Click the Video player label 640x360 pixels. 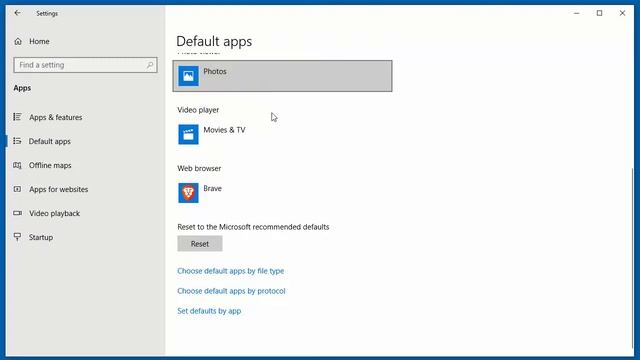click(x=198, y=110)
